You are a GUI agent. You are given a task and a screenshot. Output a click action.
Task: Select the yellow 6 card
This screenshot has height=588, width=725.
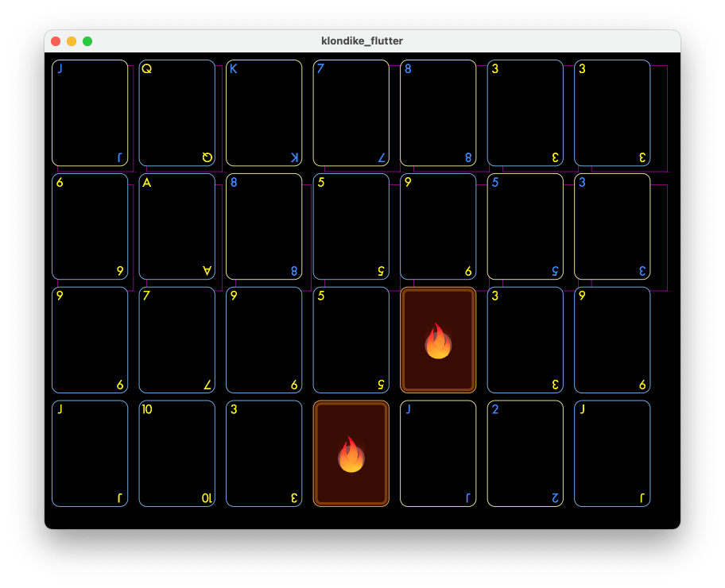point(90,226)
